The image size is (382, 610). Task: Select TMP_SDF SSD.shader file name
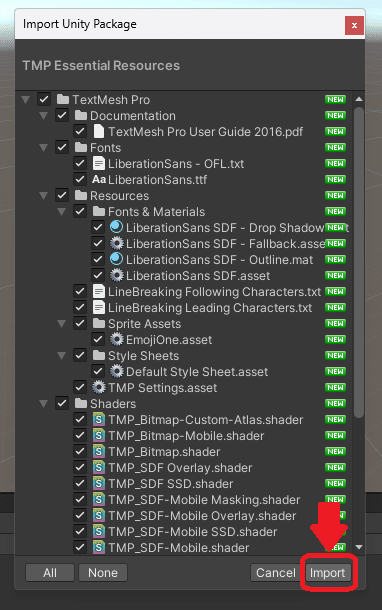point(170,484)
